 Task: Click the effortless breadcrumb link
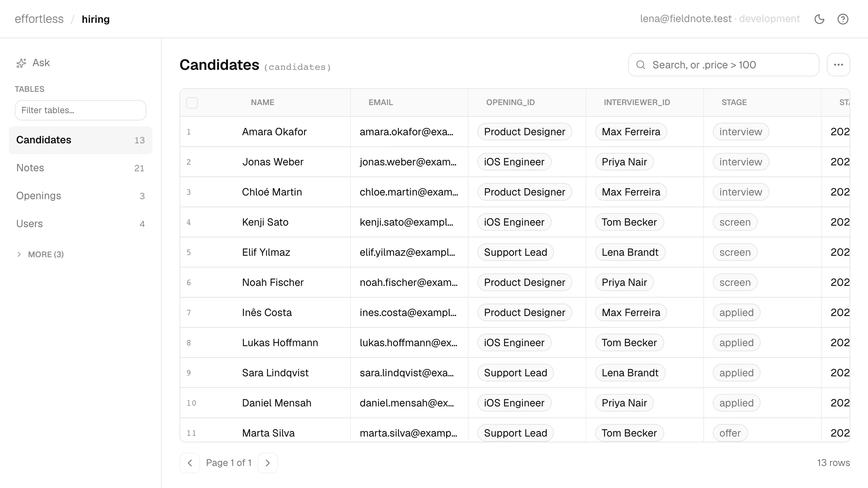(39, 19)
